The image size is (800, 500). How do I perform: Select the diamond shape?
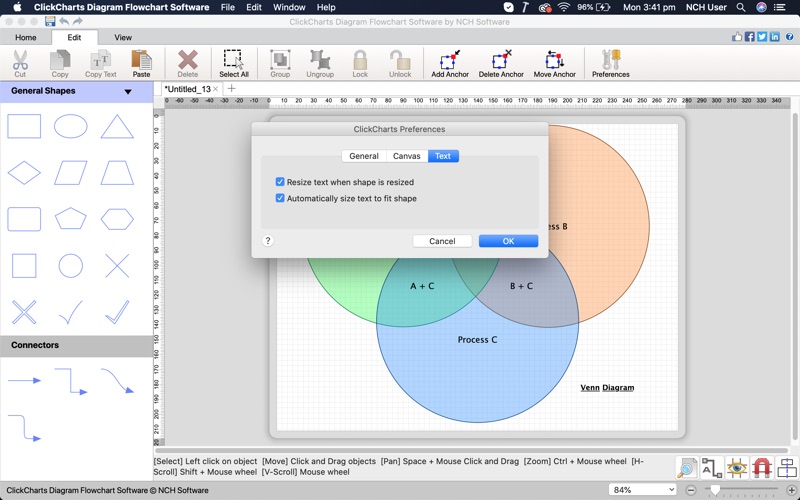coord(24,172)
